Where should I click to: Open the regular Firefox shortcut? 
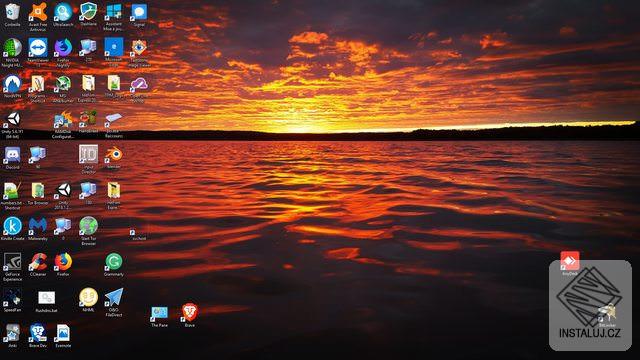[x=63, y=262]
